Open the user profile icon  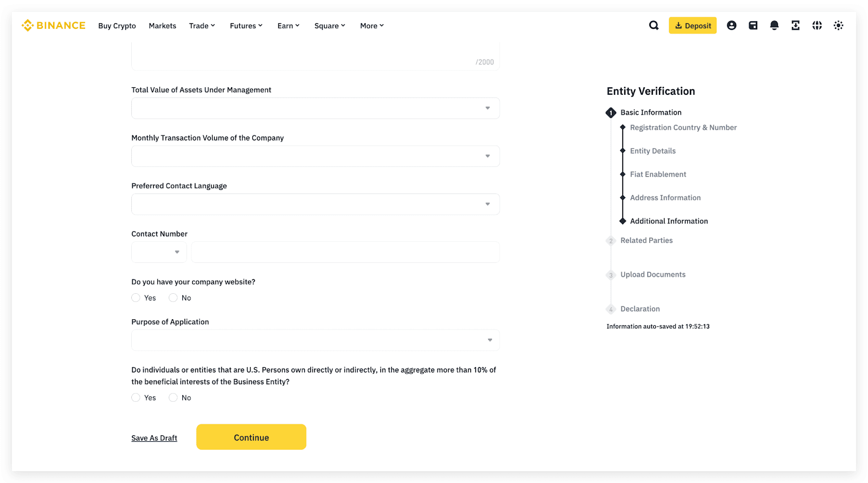(731, 25)
